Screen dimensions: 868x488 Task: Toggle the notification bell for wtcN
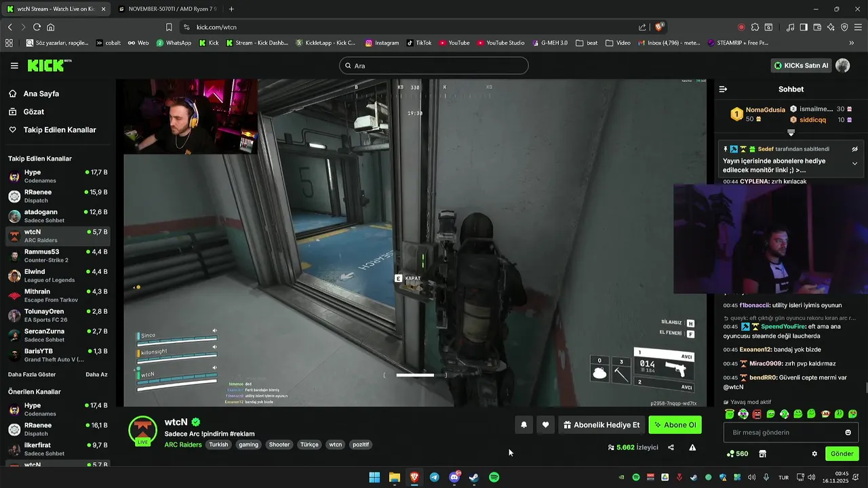(524, 425)
